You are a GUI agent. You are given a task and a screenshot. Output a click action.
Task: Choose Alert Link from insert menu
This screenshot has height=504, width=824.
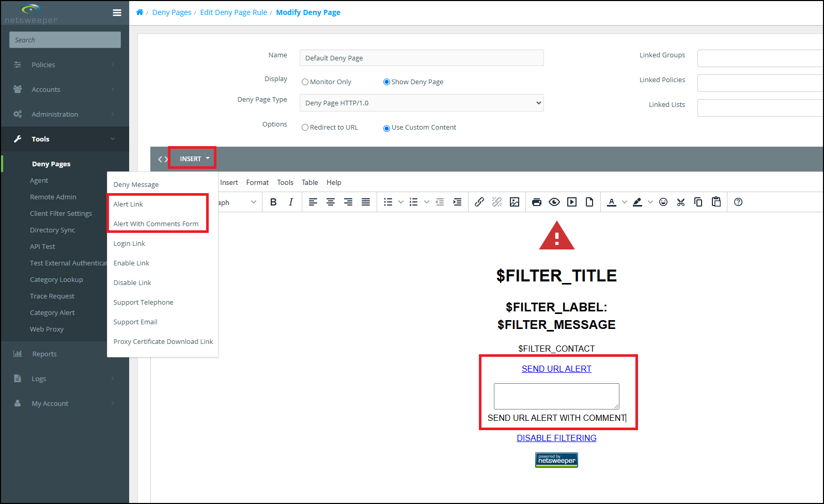pos(162,204)
